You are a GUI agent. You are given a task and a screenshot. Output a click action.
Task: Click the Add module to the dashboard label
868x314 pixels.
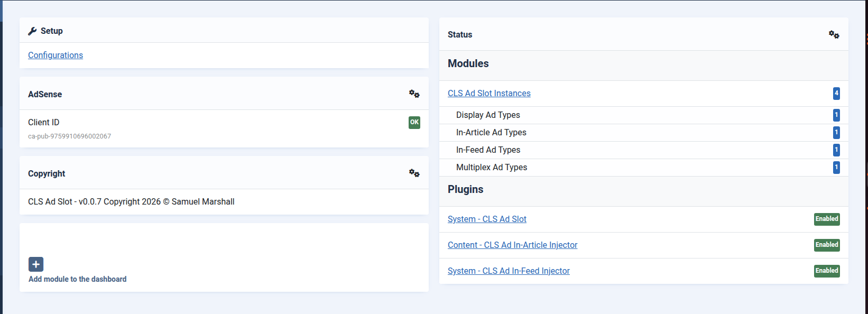click(78, 279)
